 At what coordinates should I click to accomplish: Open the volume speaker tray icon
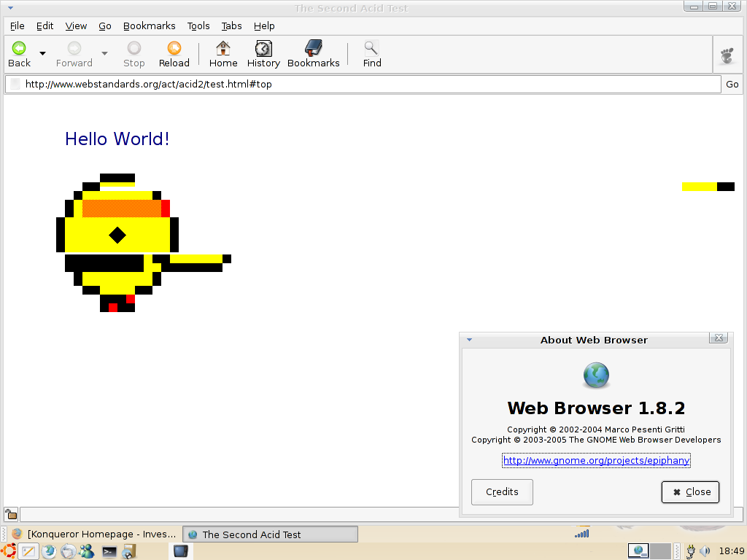(x=705, y=551)
